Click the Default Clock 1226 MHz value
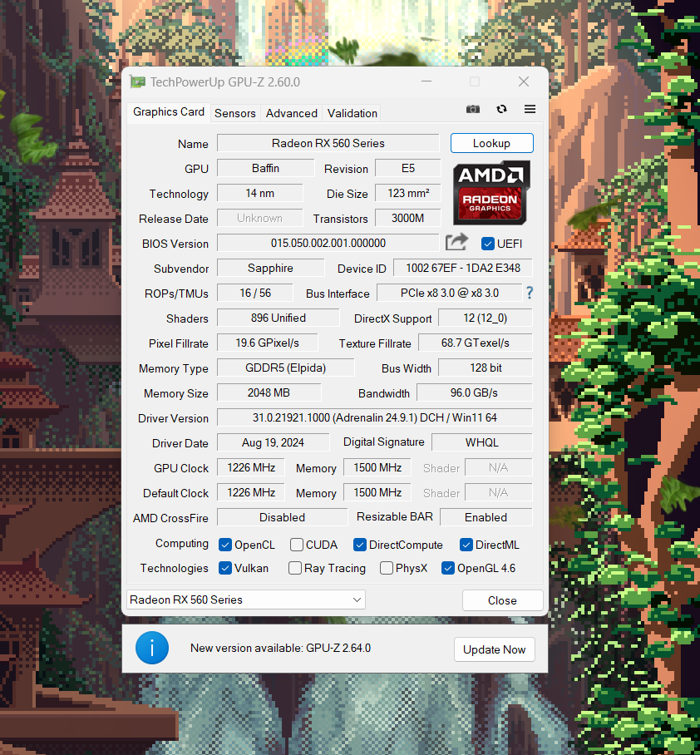Screen dimensions: 700x755 coord(251,492)
